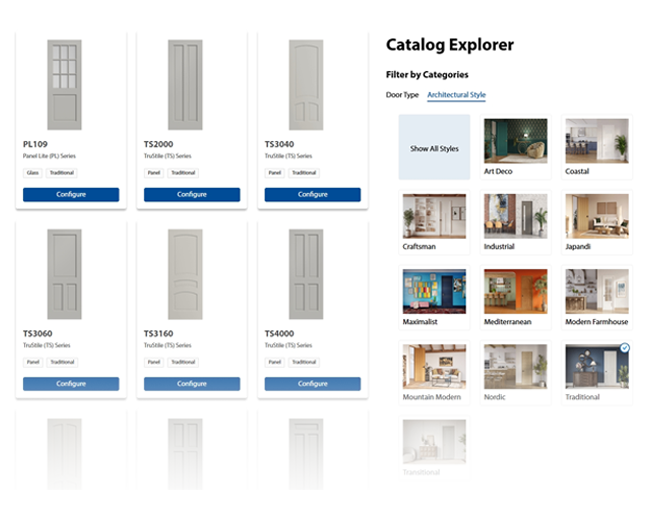Pick the Maximalist style
This screenshot has height=519, width=650.
click(434, 298)
